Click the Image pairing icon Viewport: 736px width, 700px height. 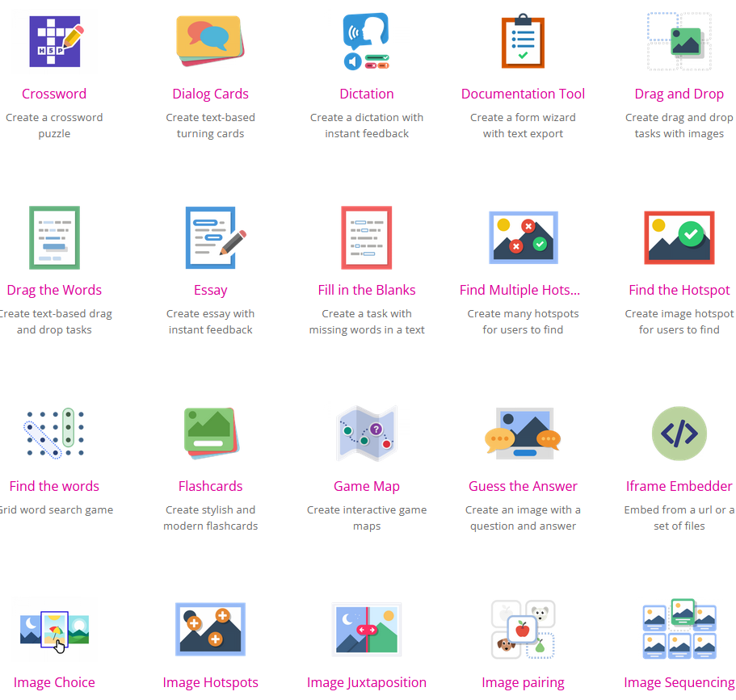523,630
